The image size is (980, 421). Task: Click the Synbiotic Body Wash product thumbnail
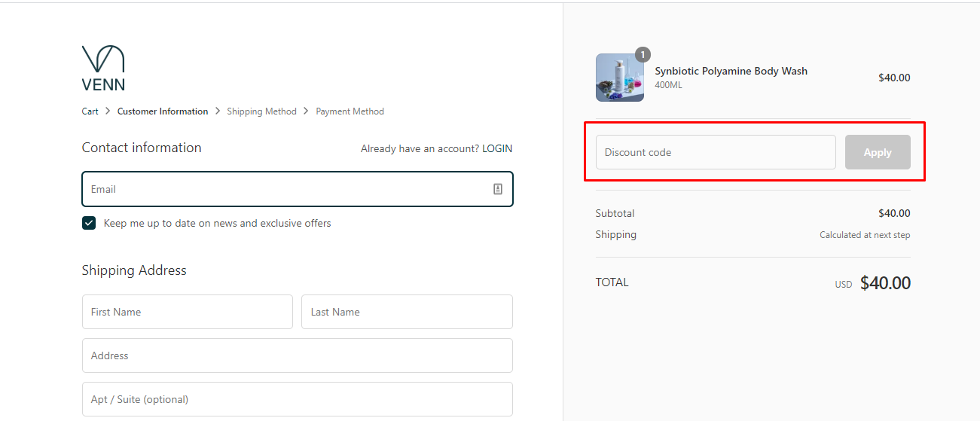(x=620, y=78)
